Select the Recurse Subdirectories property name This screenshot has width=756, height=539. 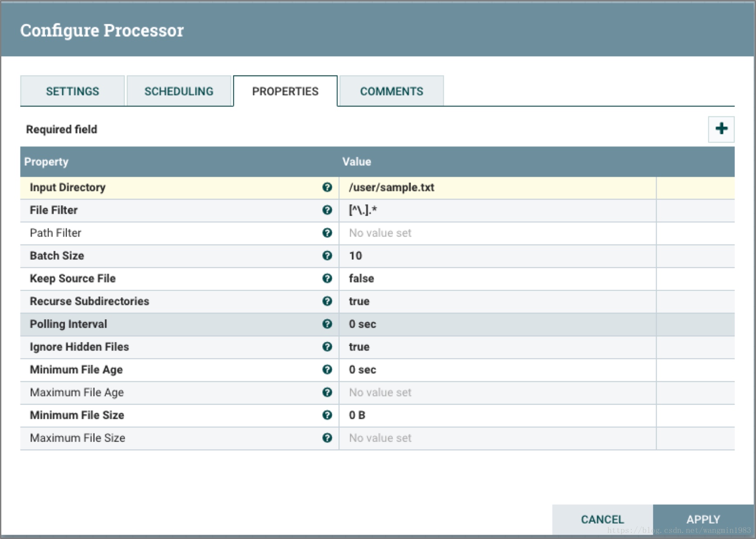pos(89,301)
